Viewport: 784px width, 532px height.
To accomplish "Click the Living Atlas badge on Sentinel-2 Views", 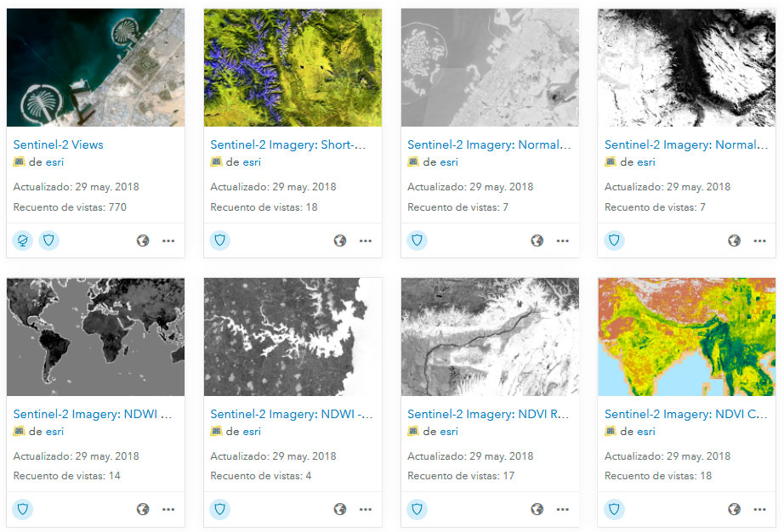I will click(x=22, y=241).
